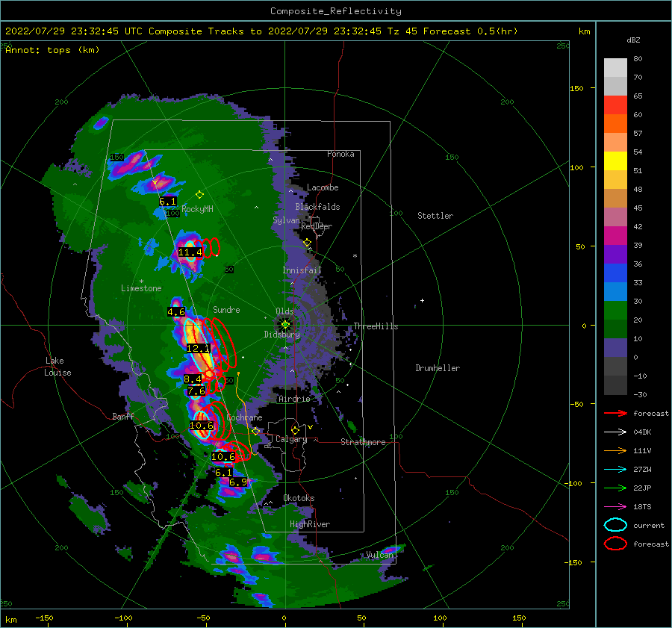The height and width of the screenshot is (628, 672).
Task: Click the RockyMH label
Action: point(197,209)
